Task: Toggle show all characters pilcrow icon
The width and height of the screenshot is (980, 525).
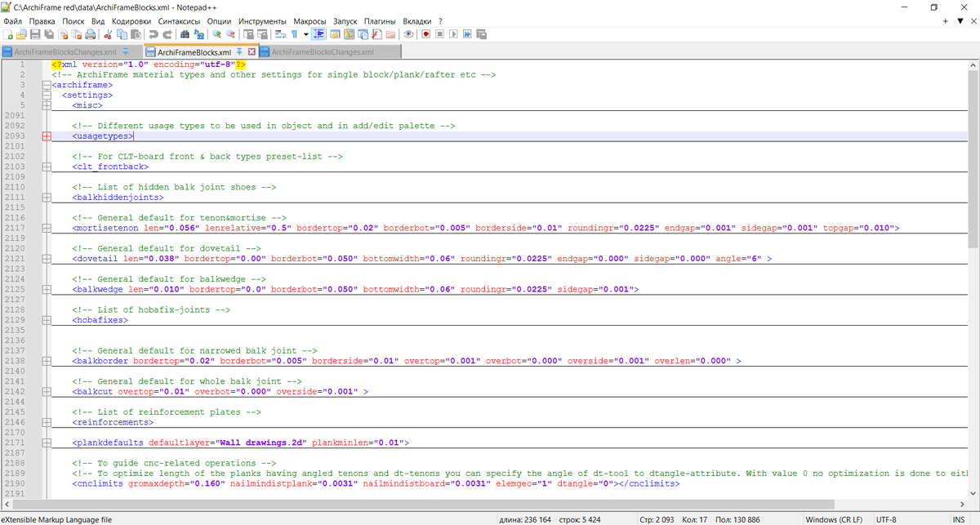Action: (294, 34)
